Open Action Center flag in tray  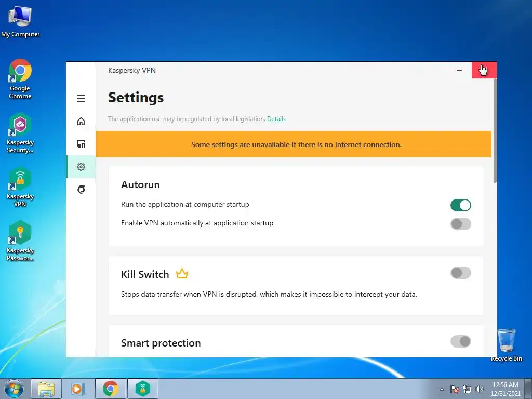[x=454, y=389]
